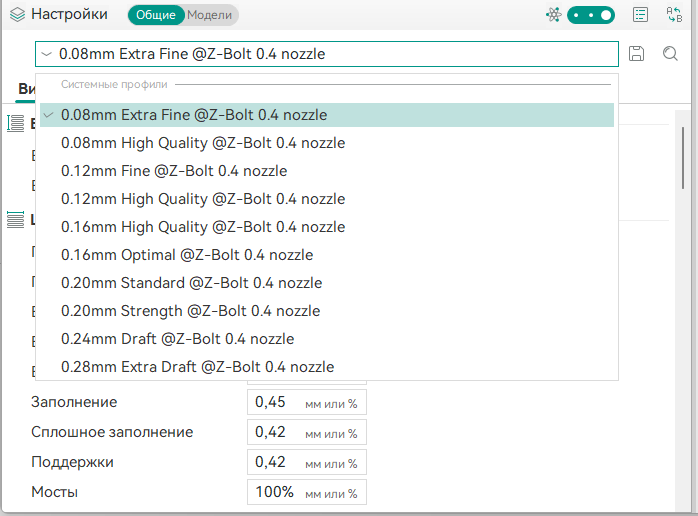The width and height of the screenshot is (698, 516).
Task: Choose 0.28mm Extra Draft @Z-Bolt profile
Action: pyautogui.click(x=327, y=367)
